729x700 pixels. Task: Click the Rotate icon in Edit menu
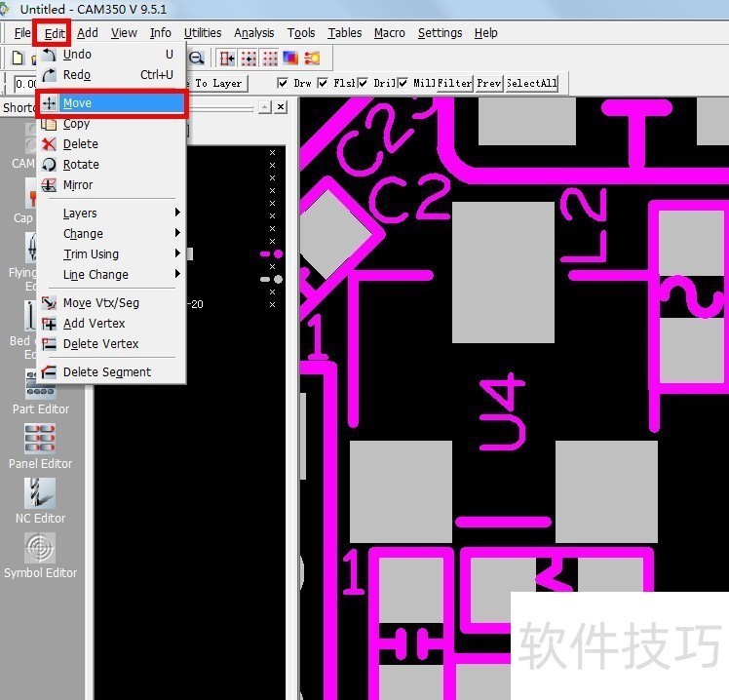click(50, 165)
